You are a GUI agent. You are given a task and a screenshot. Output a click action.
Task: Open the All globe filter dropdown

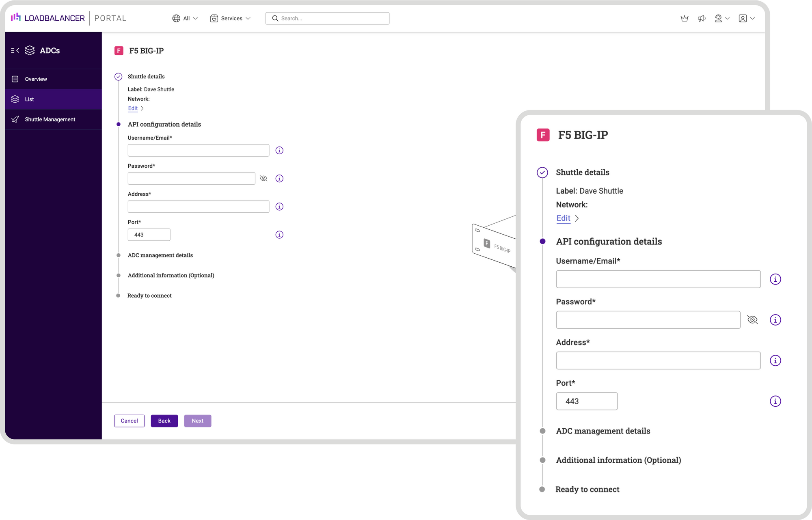pos(185,18)
